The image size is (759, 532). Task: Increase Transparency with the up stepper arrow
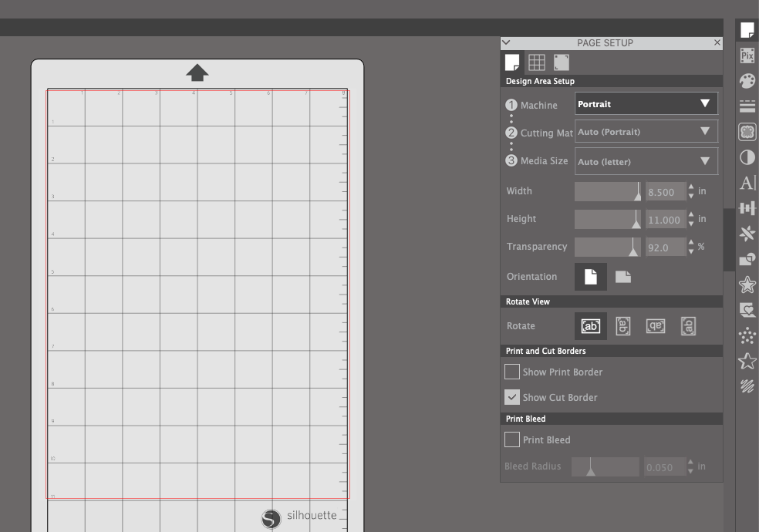pos(691,243)
